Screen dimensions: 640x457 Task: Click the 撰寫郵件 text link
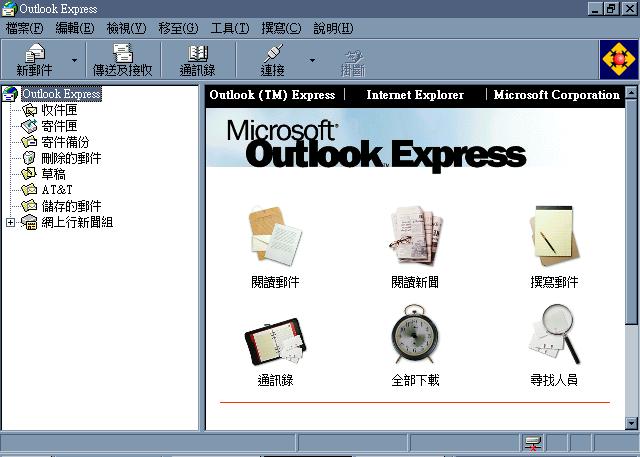tap(554, 282)
